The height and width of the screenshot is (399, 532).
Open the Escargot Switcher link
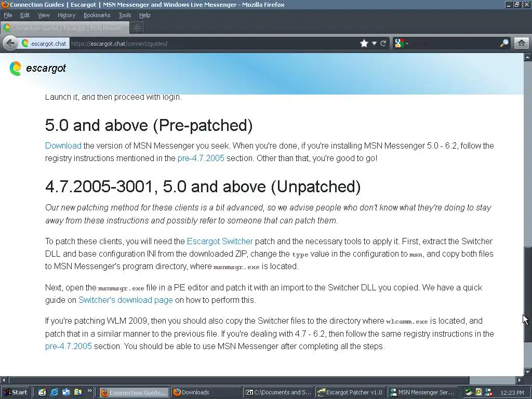coord(220,241)
